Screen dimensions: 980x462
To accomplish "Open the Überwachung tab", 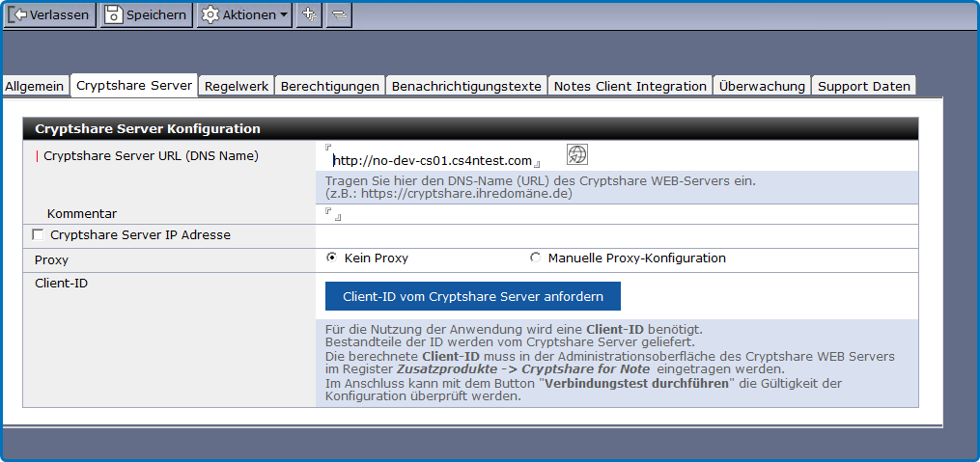I will (761, 86).
